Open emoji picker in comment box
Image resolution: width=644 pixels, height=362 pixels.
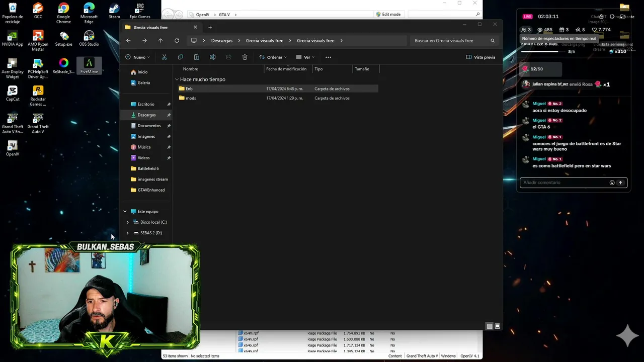click(612, 183)
